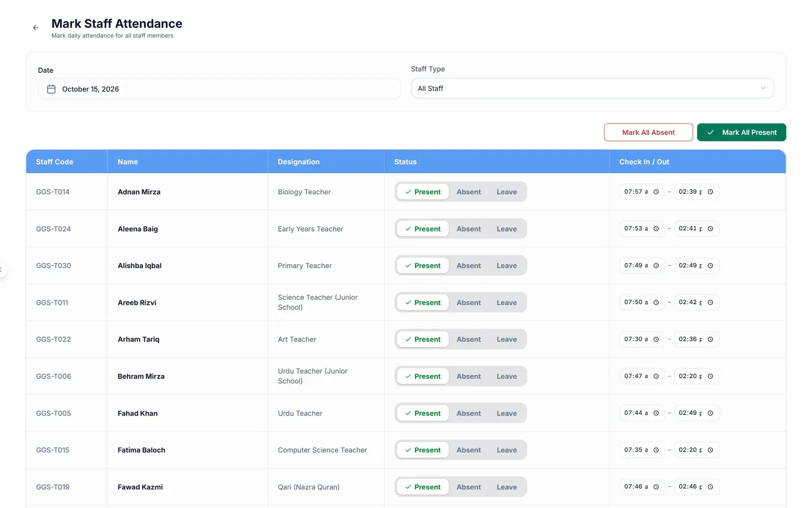The width and height of the screenshot is (812, 508).
Task: Open the Staff Type dropdown showing All Staff
Action: (x=592, y=88)
